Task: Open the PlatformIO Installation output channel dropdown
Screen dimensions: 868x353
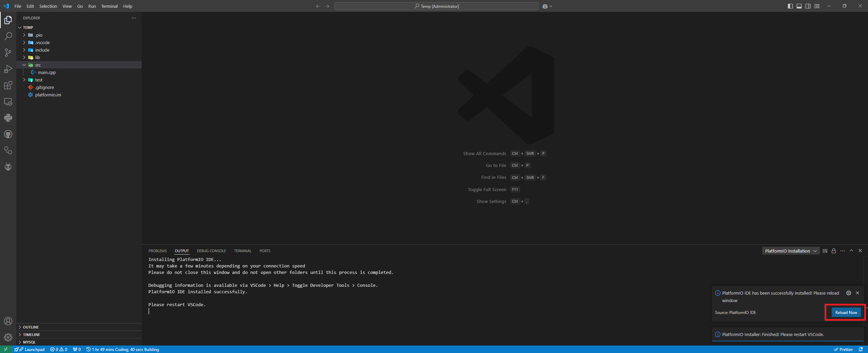Action: (791, 251)
